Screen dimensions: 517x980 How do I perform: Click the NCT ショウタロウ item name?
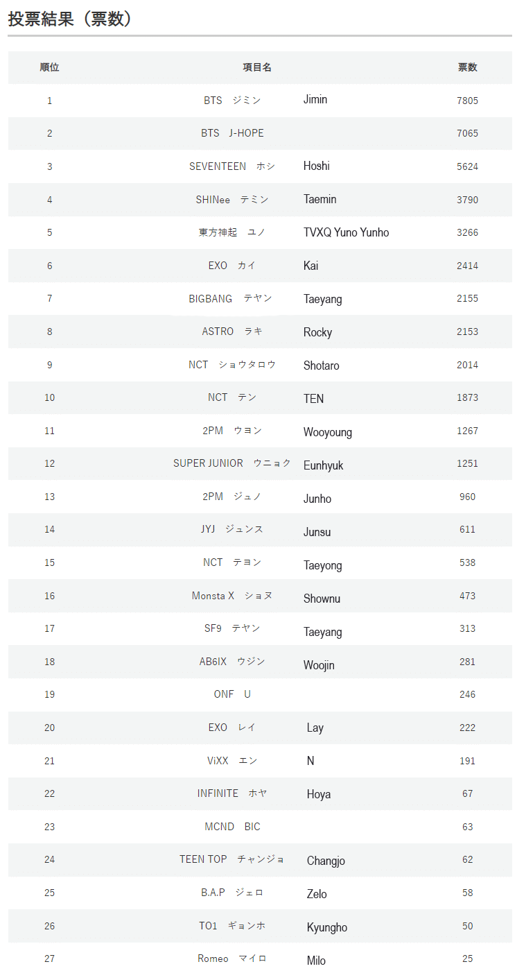pos(232,365)
